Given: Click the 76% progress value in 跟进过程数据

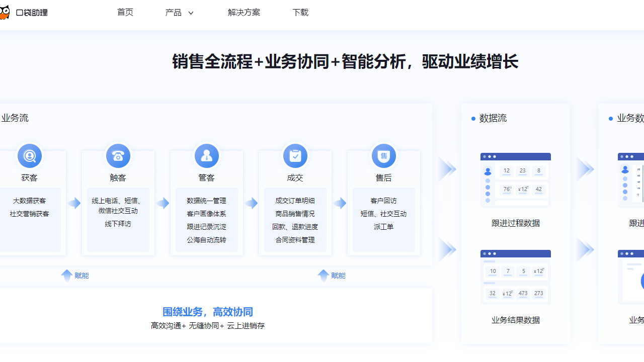Looking at the screenshot, I should [506, 190].
